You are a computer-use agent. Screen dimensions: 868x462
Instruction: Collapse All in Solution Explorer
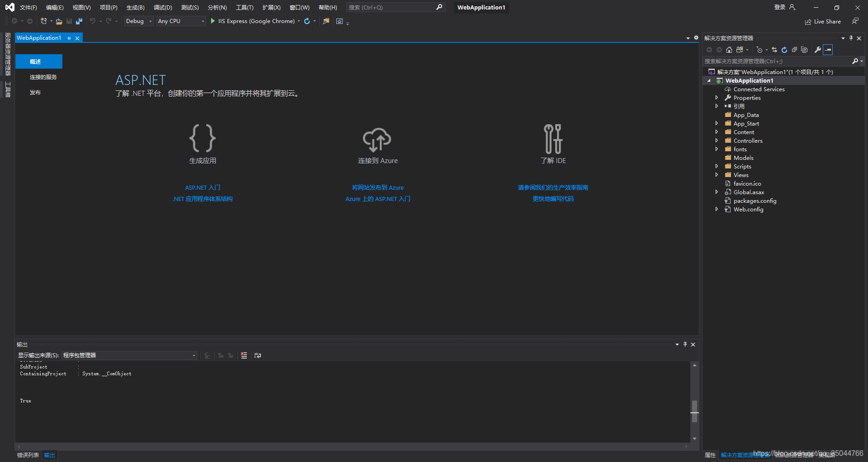[x=794, y=50]
